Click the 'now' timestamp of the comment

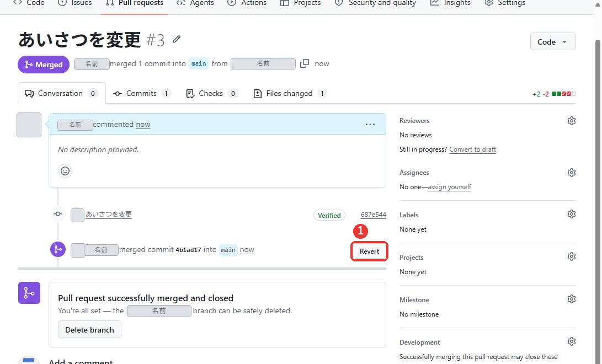tap(143, 124)
